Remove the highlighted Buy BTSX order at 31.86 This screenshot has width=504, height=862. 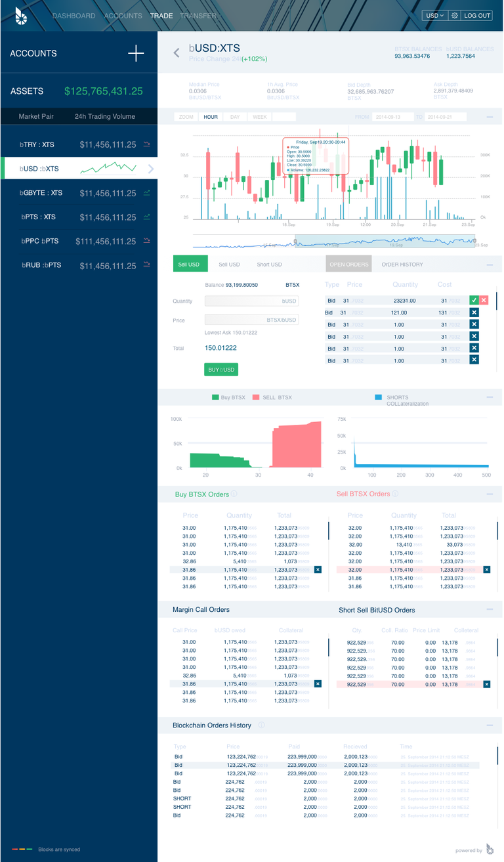click(x=318, y=570)
